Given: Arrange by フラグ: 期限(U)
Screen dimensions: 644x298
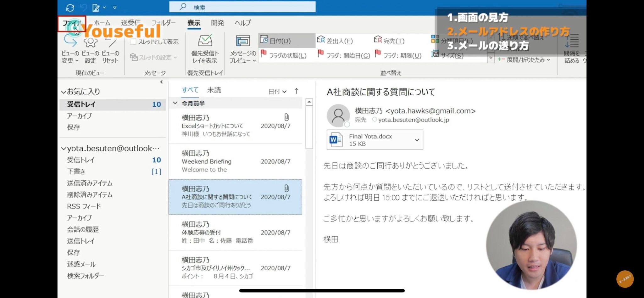Looking at the screenshot, I should click(x=398, y=55).
